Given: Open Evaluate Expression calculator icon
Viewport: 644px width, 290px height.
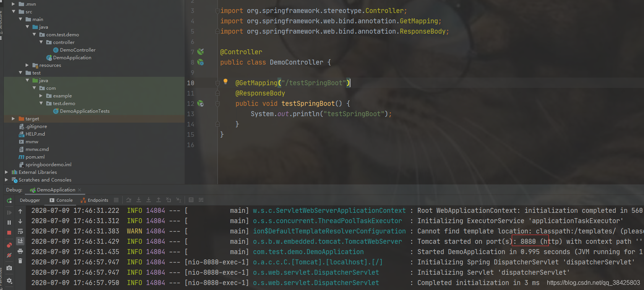Looking at the screenshot, I should pos(191,200).
